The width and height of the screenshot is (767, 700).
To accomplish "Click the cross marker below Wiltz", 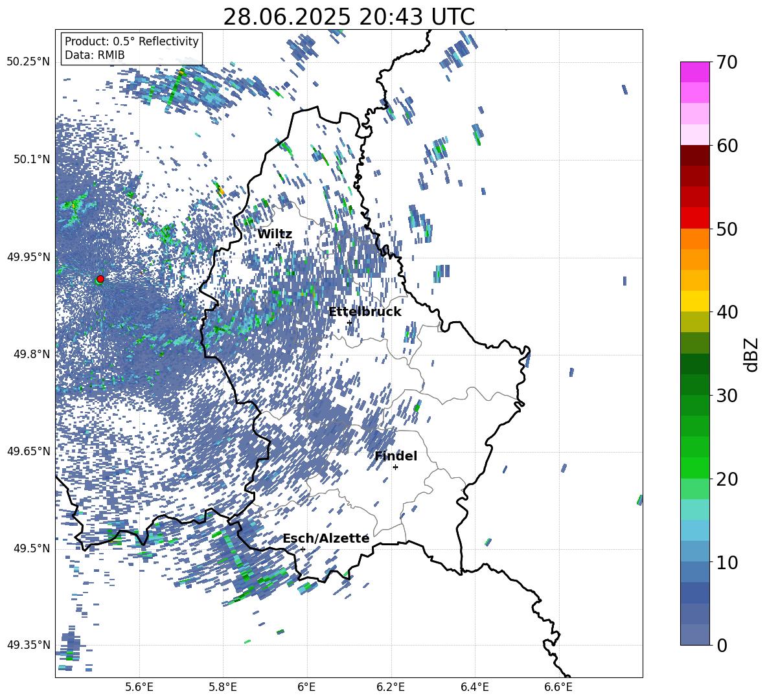I will point(279,245).
